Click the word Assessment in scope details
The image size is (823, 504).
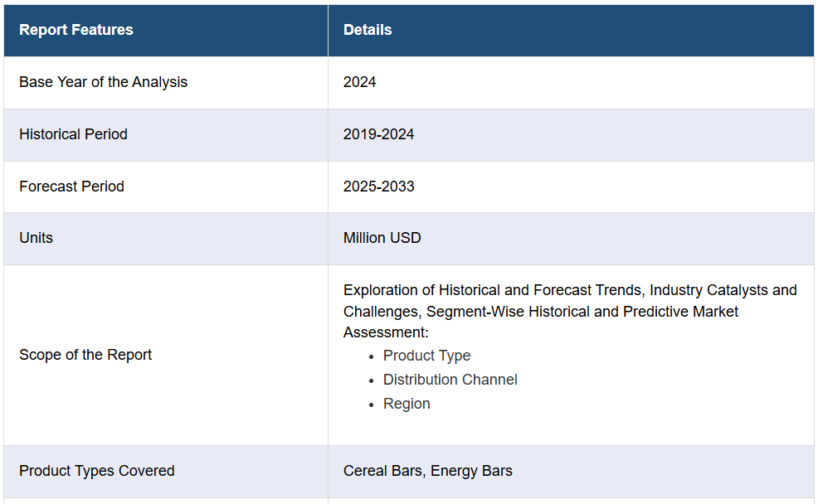[384, 332]
